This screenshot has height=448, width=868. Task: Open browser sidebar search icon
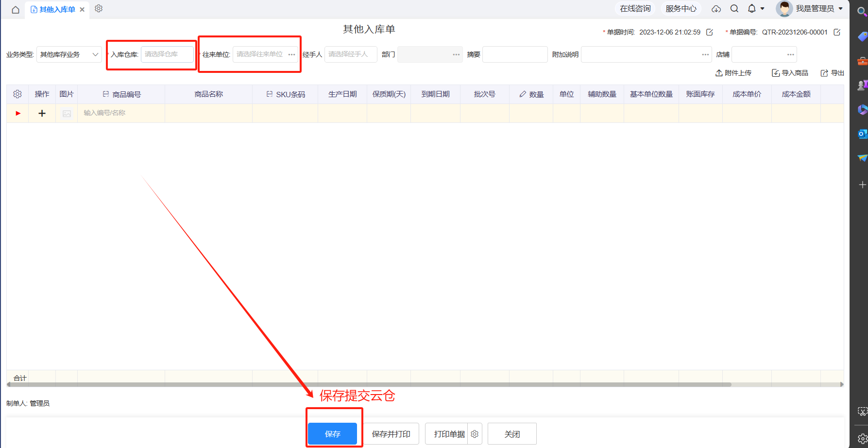[862, 11]
